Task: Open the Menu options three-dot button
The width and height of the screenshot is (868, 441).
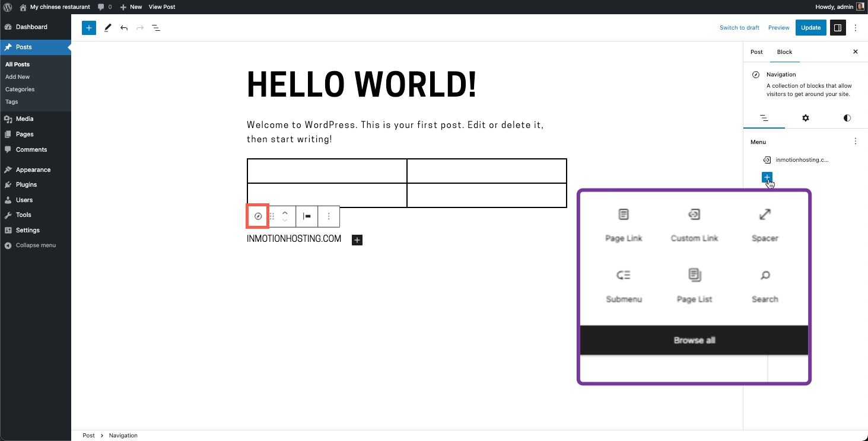Action: pos(856,142)
